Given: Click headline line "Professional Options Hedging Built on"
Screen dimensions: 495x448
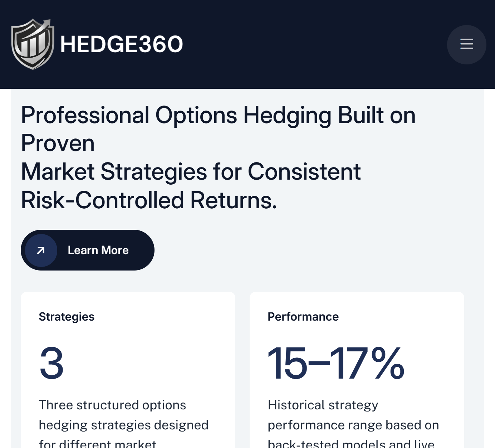Looking at the screenshot, I should [218, 115].
